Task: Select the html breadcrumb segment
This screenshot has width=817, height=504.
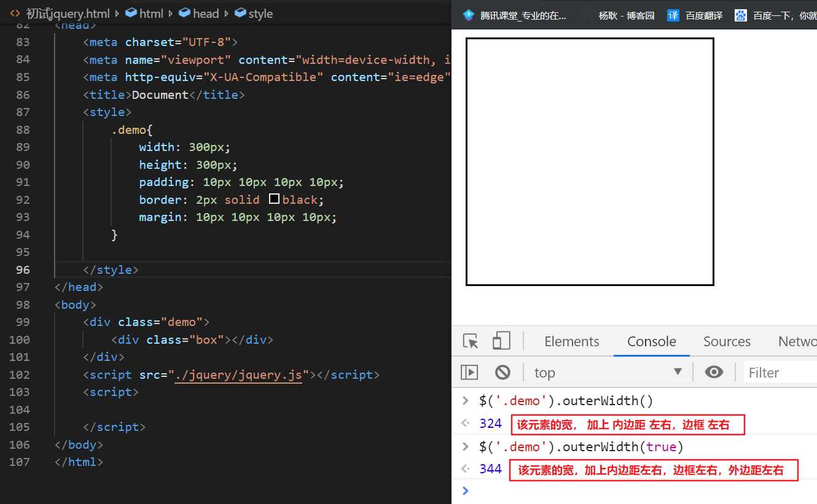Action: [144, 14]
